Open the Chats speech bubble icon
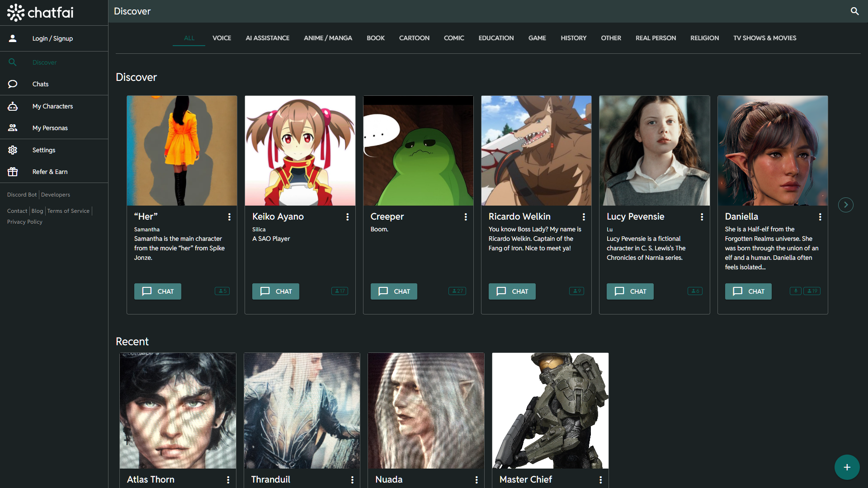This screenshot has width=868, height=488. coord(12,84)
